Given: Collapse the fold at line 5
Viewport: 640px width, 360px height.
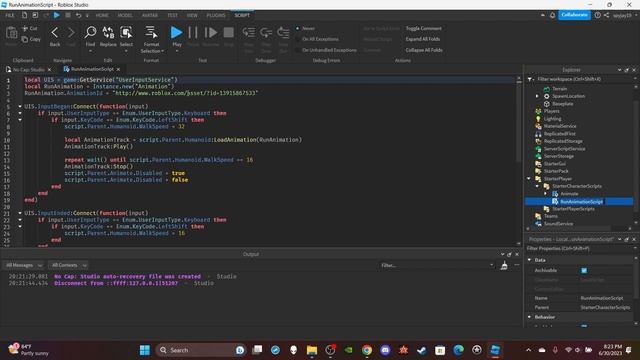Looking at the screenshot, I should pos(20,106).
